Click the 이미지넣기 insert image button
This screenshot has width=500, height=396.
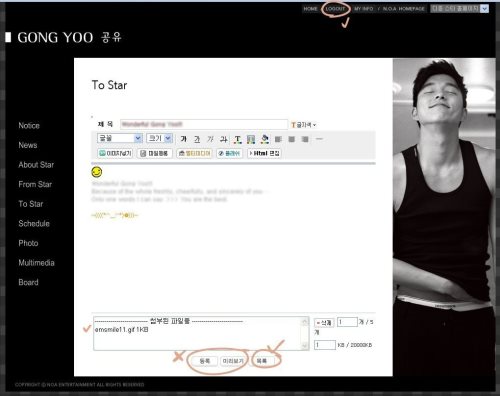pyautogui.click(x=115, y=153)
